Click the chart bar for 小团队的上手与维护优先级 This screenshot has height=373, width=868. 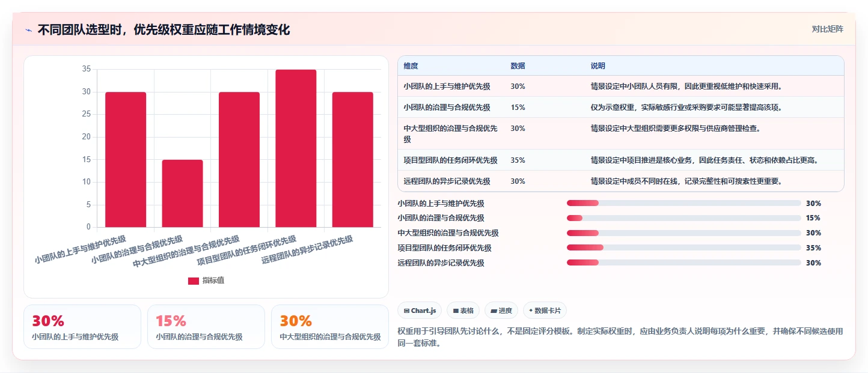[126, 160]
